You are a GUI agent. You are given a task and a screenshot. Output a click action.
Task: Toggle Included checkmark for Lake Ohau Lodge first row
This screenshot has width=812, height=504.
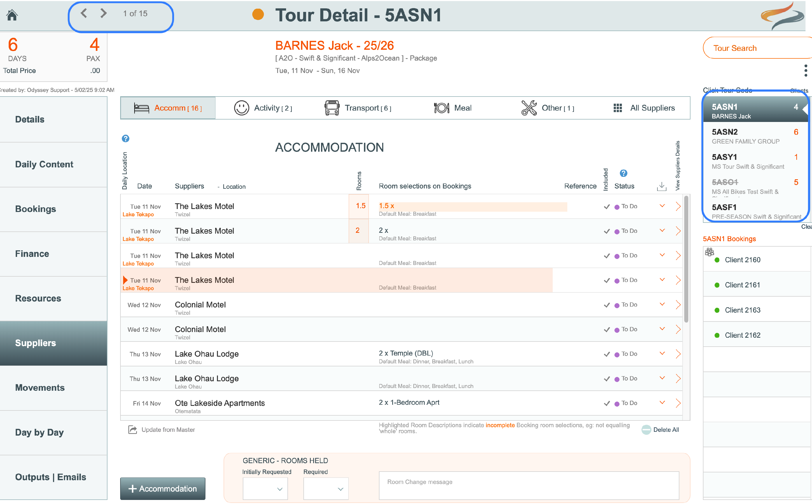tap(607, 354)
